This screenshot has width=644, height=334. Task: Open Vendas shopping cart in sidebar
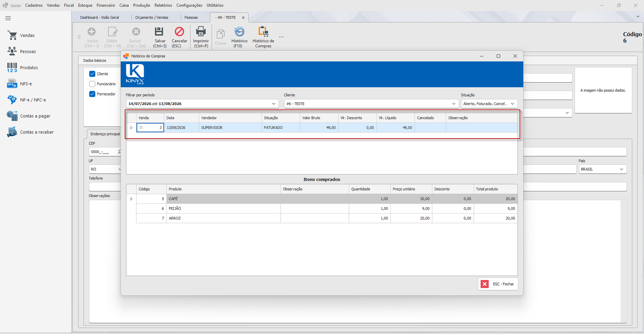click(12, 35)
